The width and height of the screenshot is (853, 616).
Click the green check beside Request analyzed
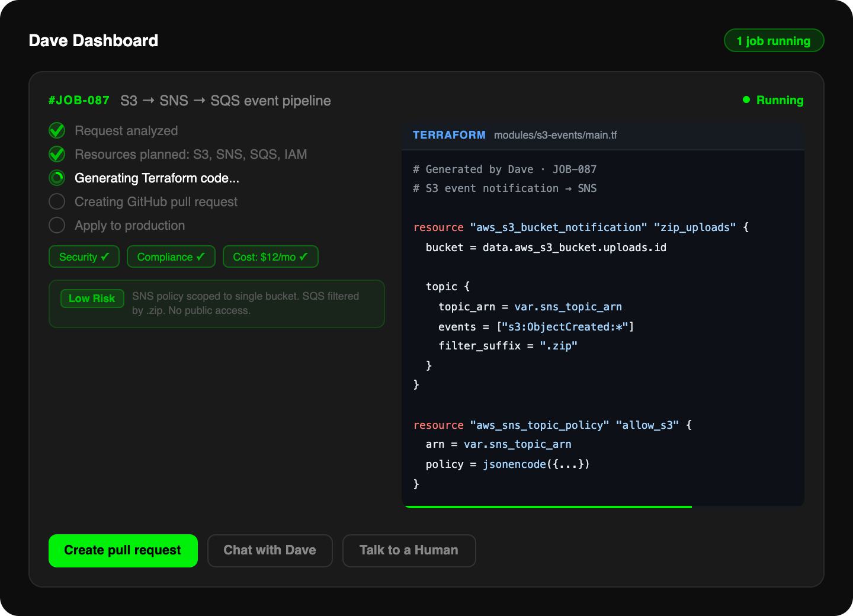point(57,130)
